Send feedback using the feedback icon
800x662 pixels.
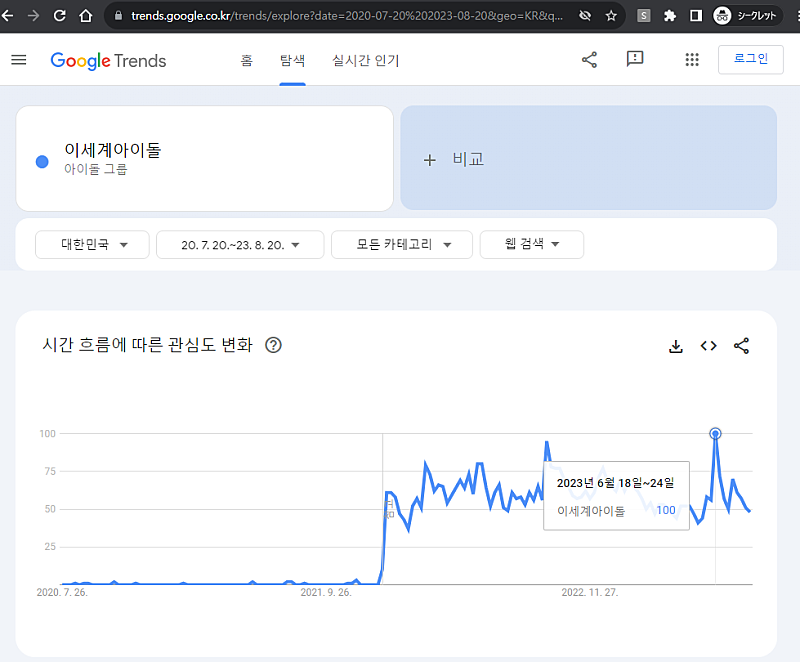[635, 59]
